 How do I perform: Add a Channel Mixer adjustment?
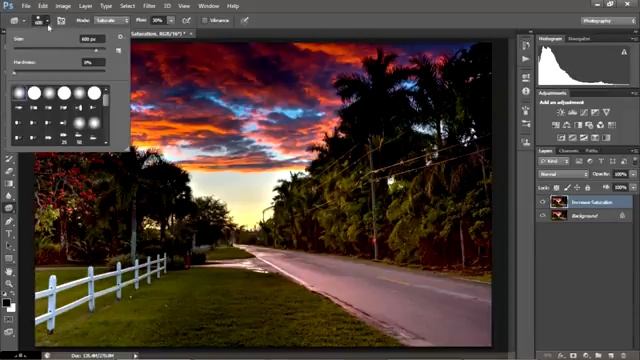pos(600,125)
